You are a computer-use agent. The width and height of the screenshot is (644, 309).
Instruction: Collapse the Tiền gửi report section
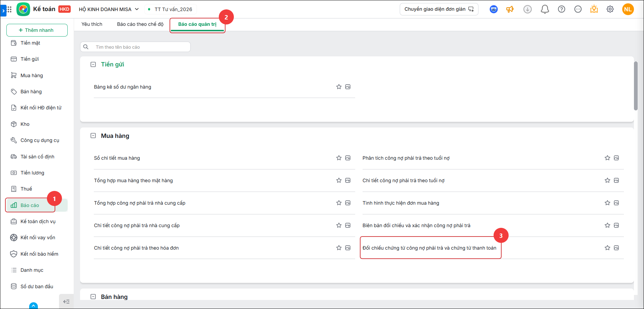click(93, 64)
